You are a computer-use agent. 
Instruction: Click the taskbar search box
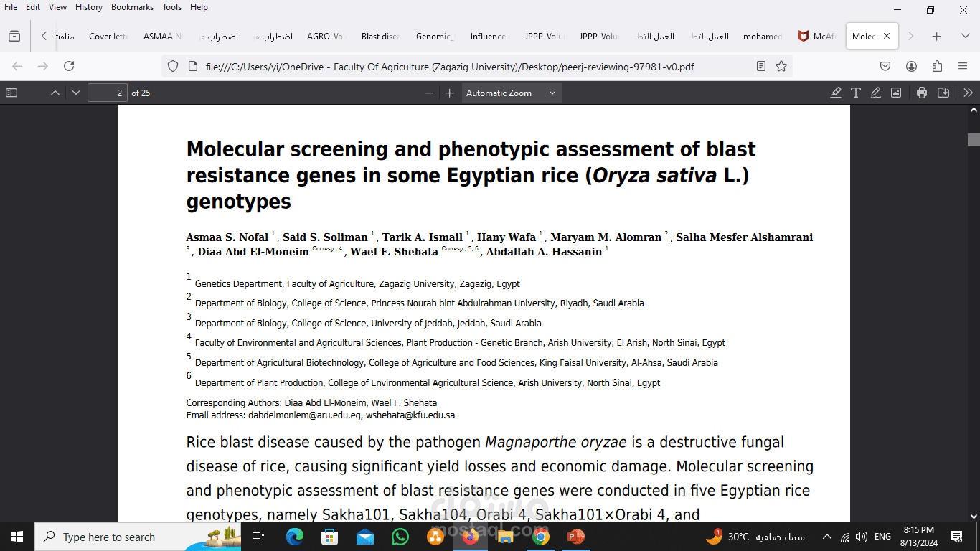click(x=138, y=537)
